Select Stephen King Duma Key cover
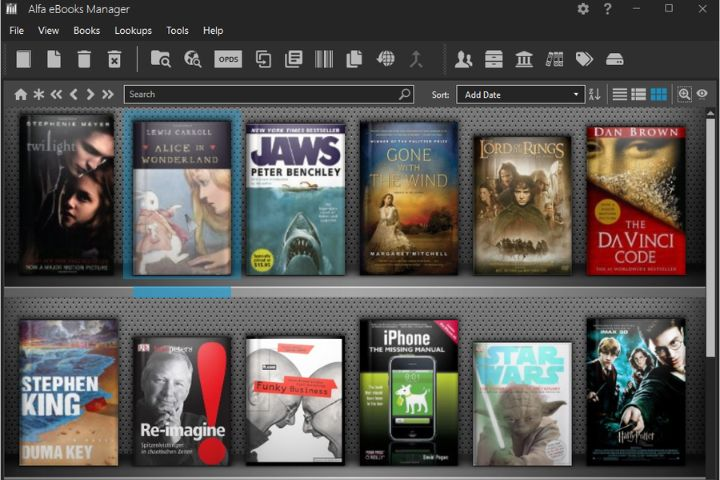The height and width of the screenshot is (480, 720). point(68,393)
